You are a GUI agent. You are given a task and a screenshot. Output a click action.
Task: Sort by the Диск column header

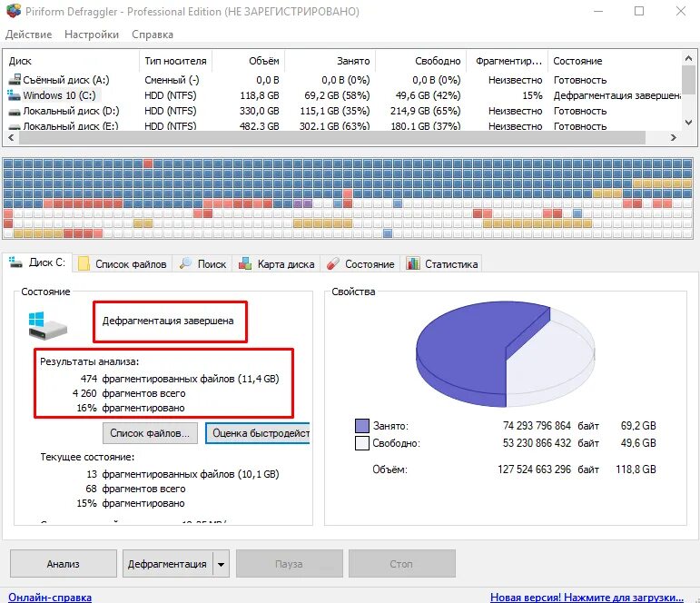tap(72, 61)
